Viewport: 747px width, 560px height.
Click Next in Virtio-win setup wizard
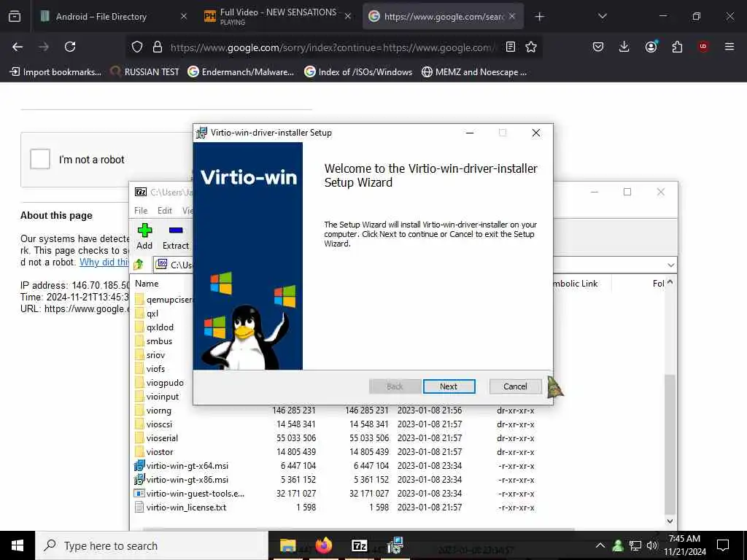pos(449,386)
